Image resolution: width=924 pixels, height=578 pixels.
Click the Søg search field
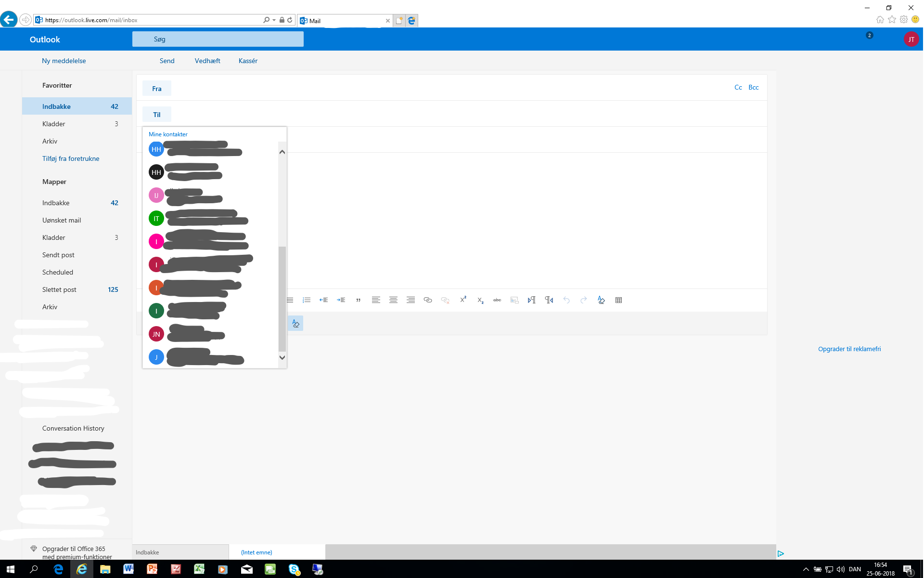click(218, 39)
